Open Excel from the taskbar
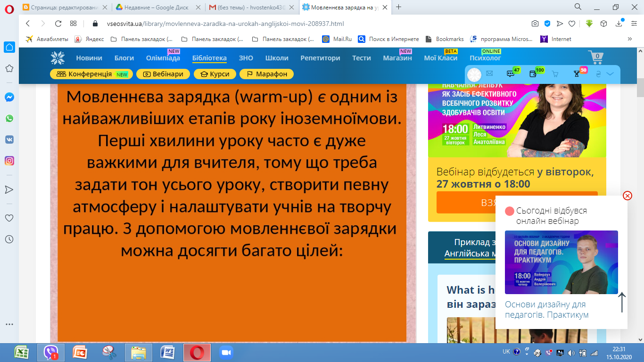Screen dimensions: 644x362 pyautogui.click(x=21, y=352)
